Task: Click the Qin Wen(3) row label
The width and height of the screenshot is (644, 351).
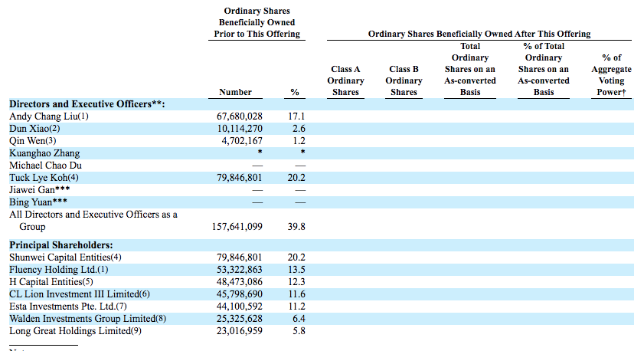Action: (x=33, y=141)
